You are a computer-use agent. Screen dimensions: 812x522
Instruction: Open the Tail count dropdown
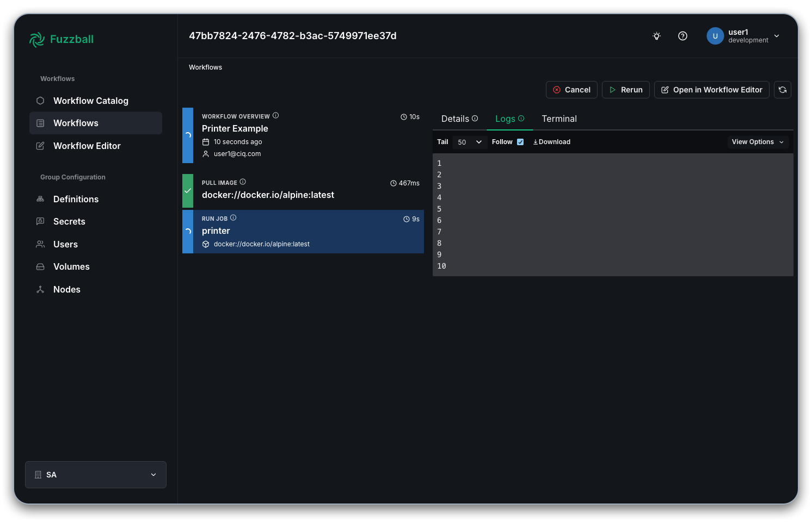point(469,142)
